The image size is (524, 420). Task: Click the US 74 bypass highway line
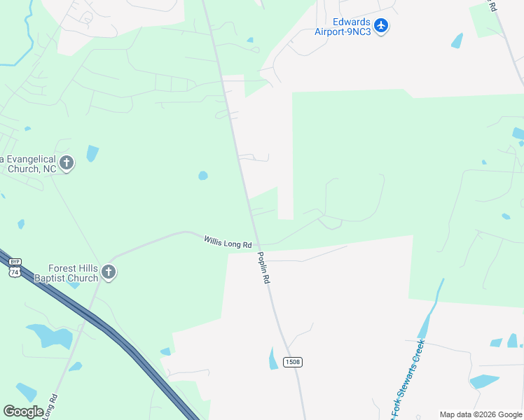coord(100,326)
